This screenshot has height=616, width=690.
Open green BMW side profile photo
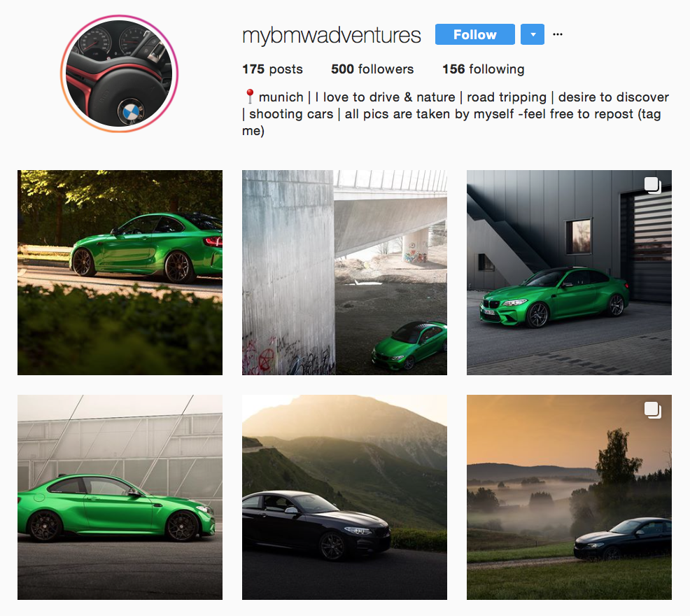coord(120,497)
